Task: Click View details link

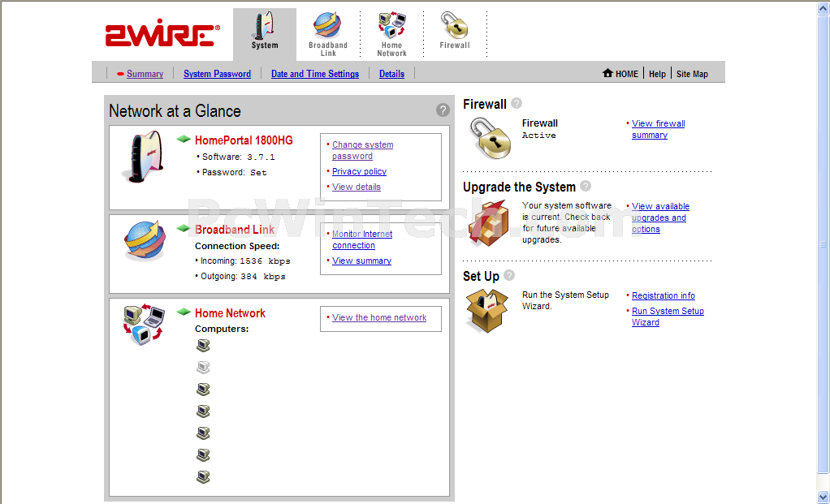Action: point(357,187)
